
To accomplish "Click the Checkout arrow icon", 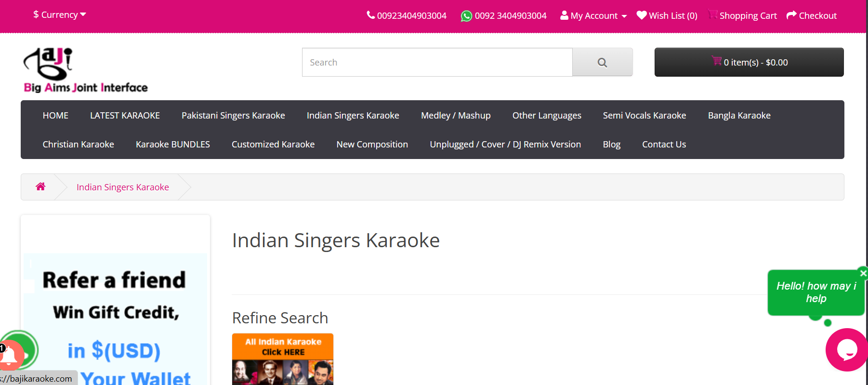I will point(791,15).
